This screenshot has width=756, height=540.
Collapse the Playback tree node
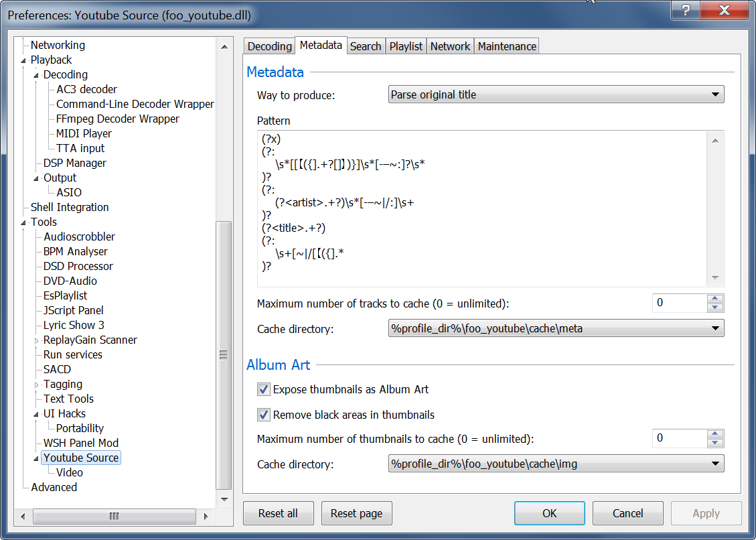point(25,60)
